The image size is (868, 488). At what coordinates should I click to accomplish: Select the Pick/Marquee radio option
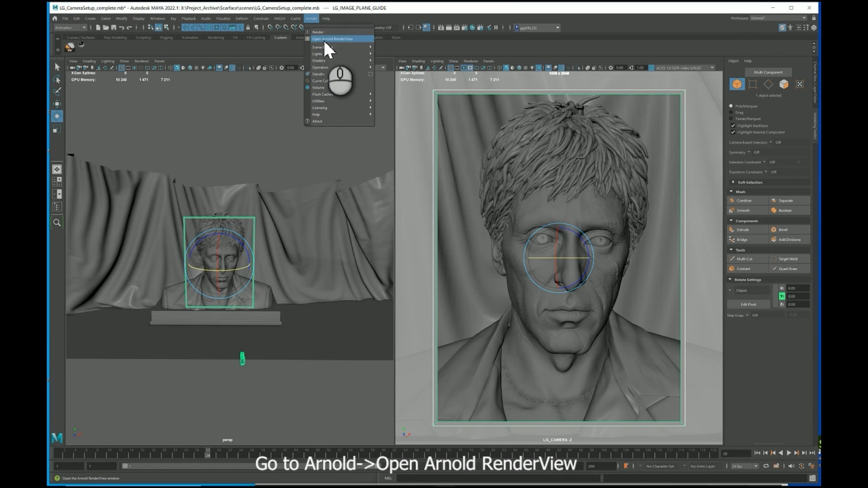(731, 106)
